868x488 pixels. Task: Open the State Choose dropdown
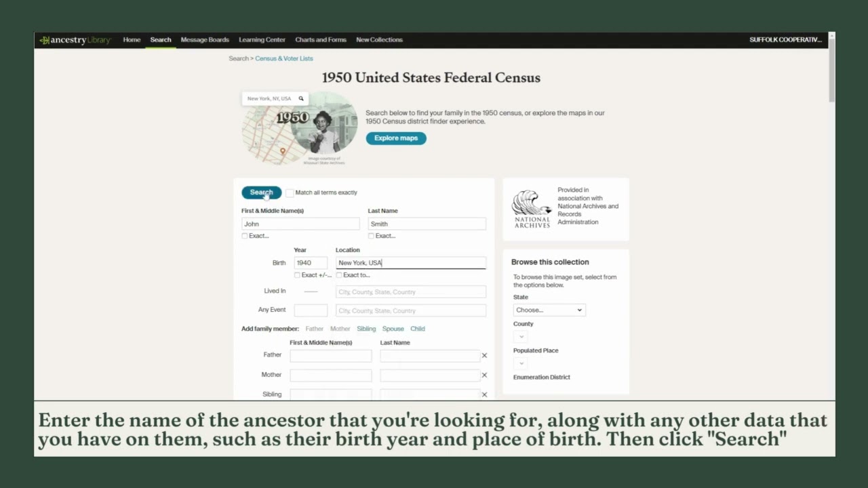click(549, 310)
